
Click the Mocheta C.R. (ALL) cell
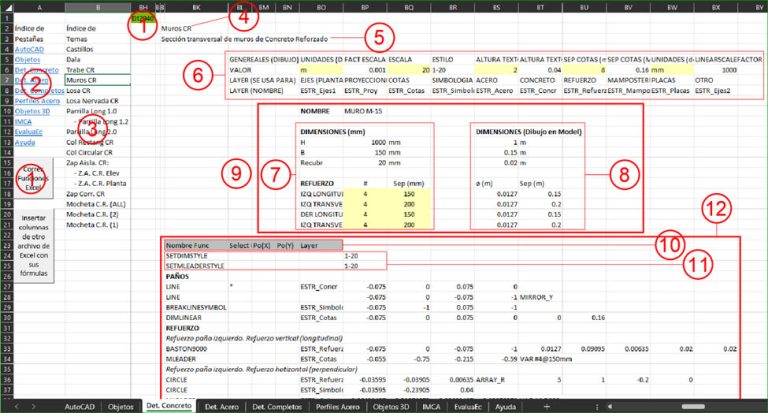98,204
